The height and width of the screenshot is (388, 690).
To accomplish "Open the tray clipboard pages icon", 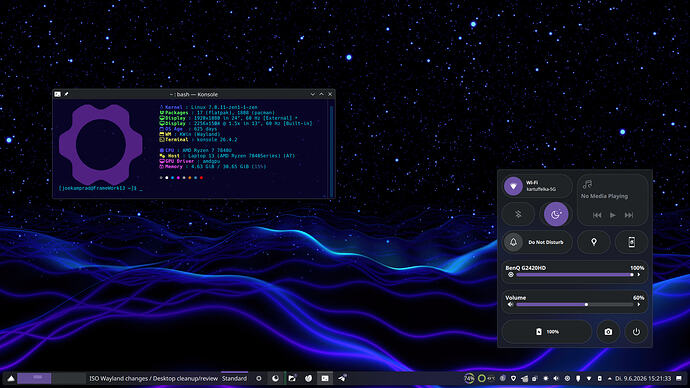I will tap(524, 378).
